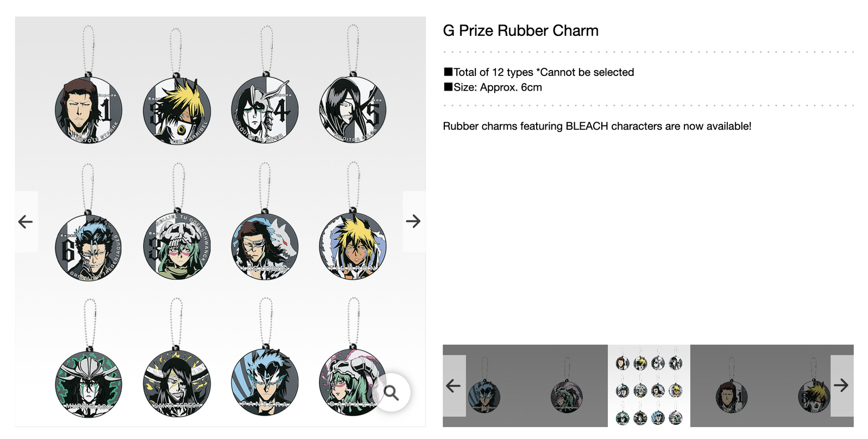
Task: Click the Nnoitra number 5 charm
Action: [x=353, y=110]
